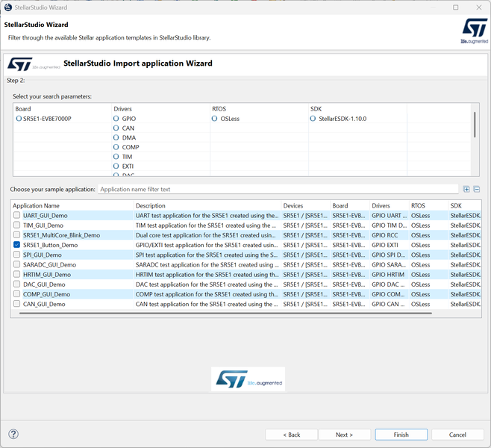491x448 pixels.
Task: Check the DAC_GUI_Demo checkbox
Action: coord(17,284)
